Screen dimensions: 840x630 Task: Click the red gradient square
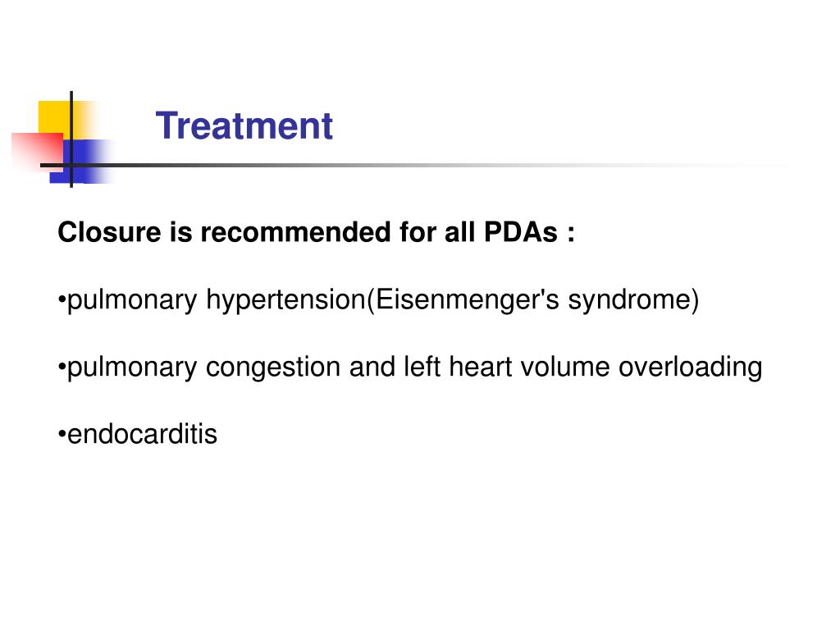[34, 148]
